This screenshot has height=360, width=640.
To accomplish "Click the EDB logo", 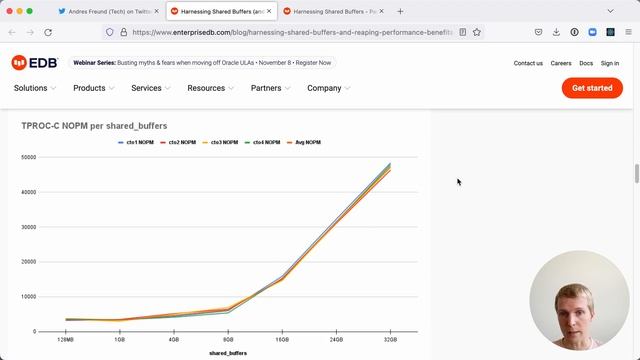I will click(35, 63).
